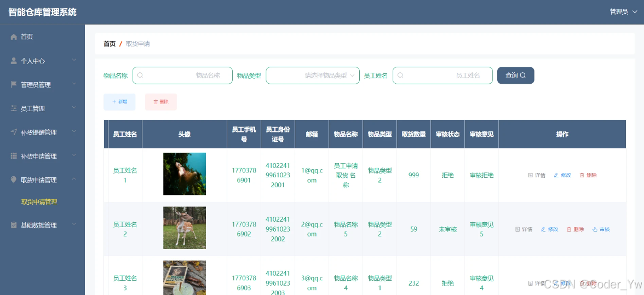
Task: Click 审核 for 员工姓名2 row
Action: pyautogui.click(x=601, y=229)
